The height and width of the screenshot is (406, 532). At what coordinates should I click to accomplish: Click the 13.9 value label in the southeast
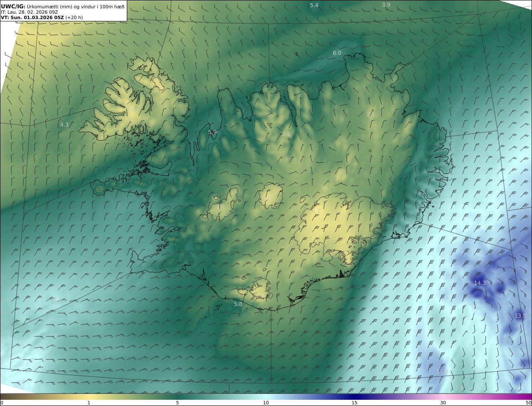(520, 316)
